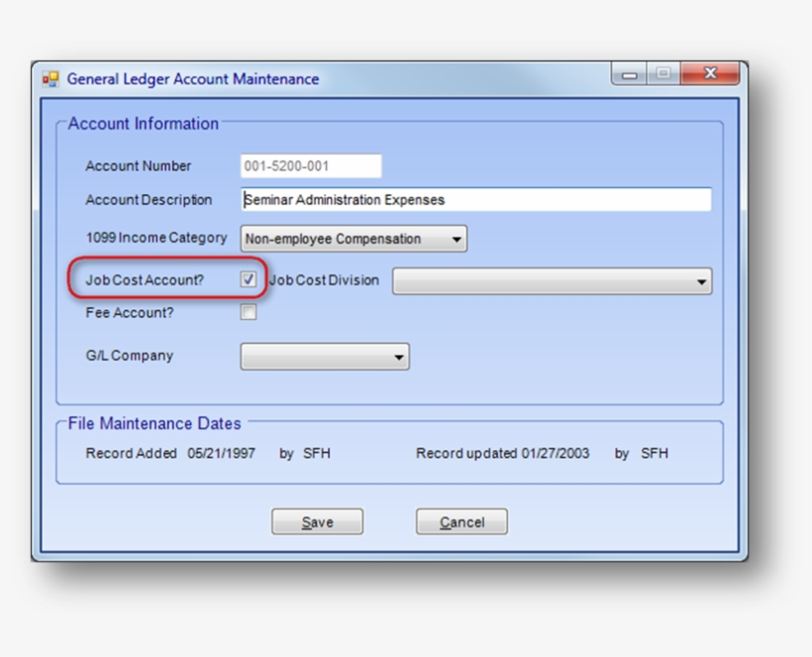Click the window title bar text
Image resolution: width=812 pixels, height=657 pixels.
193,79
